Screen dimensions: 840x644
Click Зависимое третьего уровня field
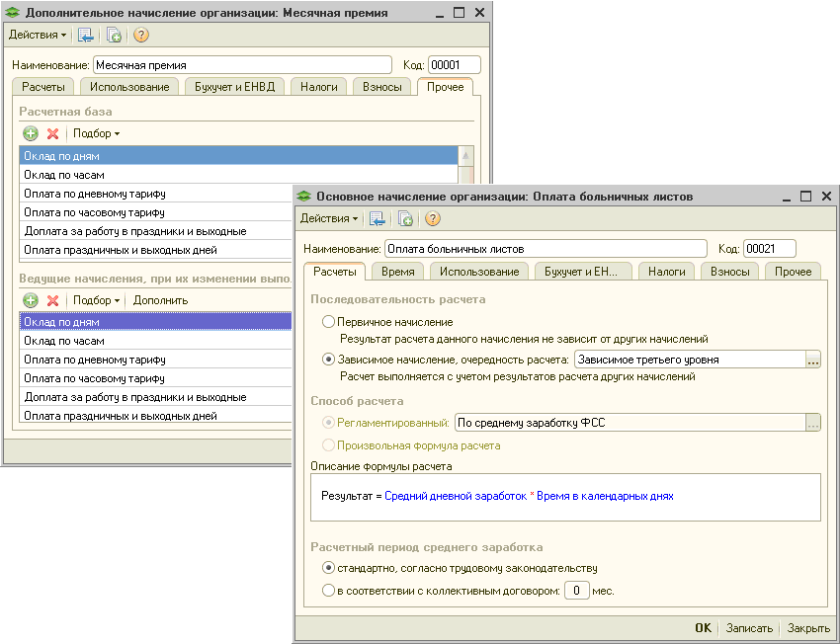pyautogui.click(x=690, y=360)
